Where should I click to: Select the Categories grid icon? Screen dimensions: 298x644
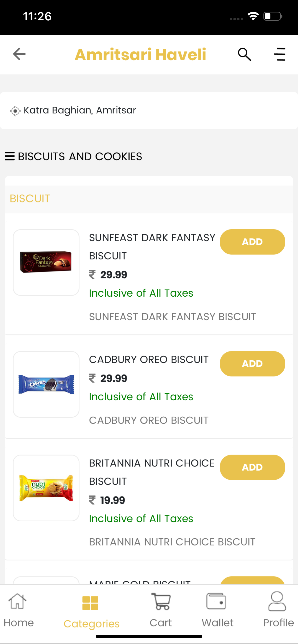pyautogui.click(x=90, y=603)
